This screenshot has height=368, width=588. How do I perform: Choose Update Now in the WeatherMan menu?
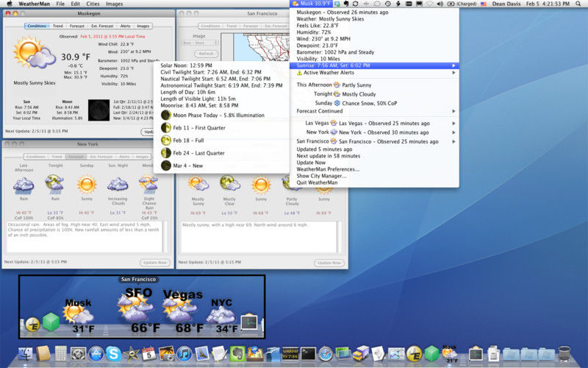pyautogui.click(x=311, y=163)
